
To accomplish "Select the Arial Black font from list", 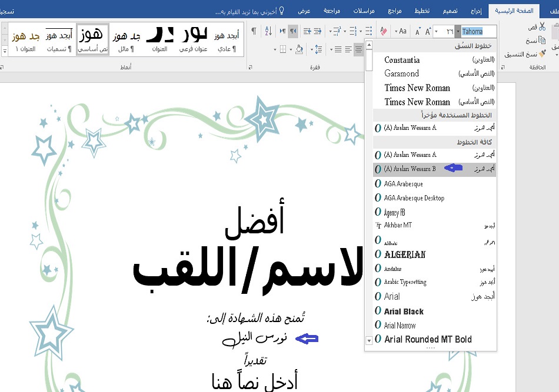I will [404, 311].
